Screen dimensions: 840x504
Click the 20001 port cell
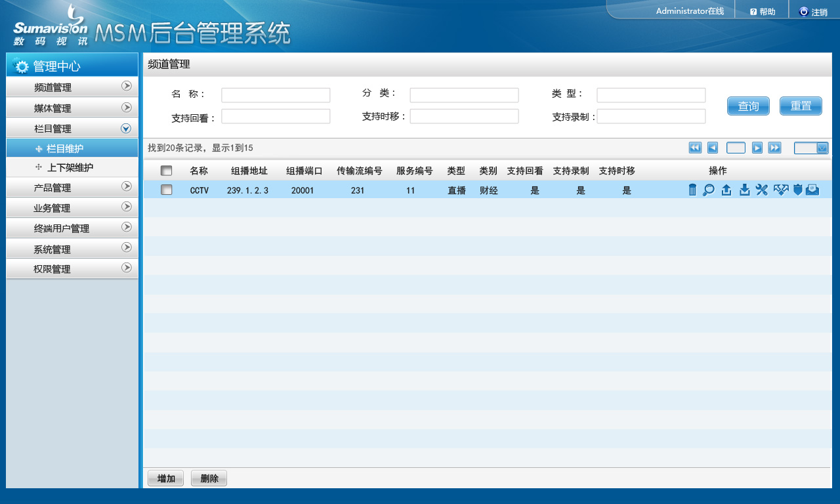303,190
